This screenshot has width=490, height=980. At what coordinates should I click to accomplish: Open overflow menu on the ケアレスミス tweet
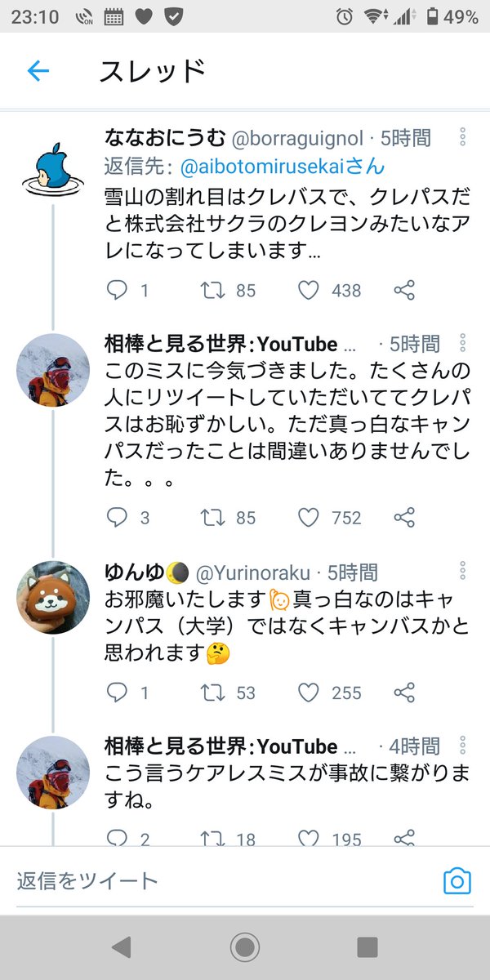(x=464, y=745)
